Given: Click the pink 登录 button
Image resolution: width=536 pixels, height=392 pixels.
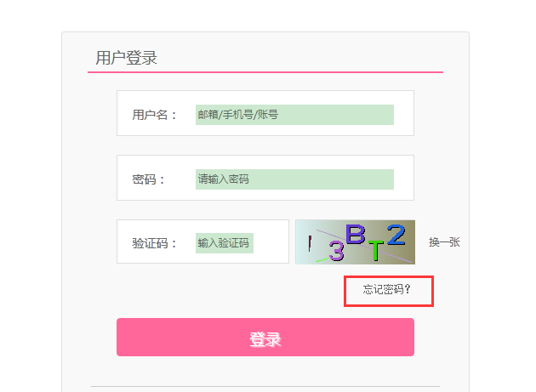Looking at the screenshot, I should (265, 337).
